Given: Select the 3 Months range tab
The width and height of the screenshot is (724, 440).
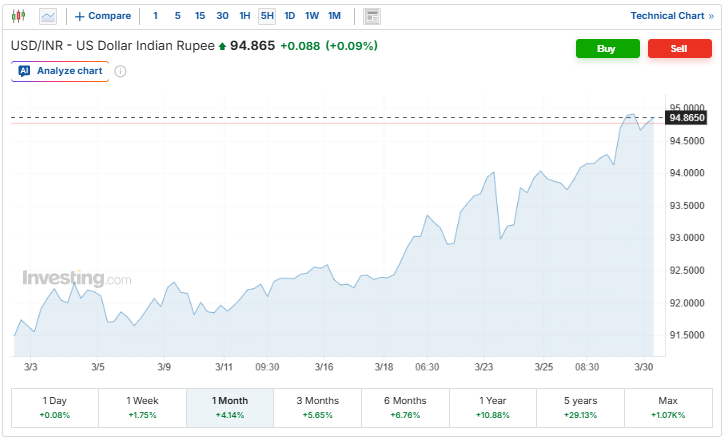Looking at the screenshot, I should click(317, 407).
